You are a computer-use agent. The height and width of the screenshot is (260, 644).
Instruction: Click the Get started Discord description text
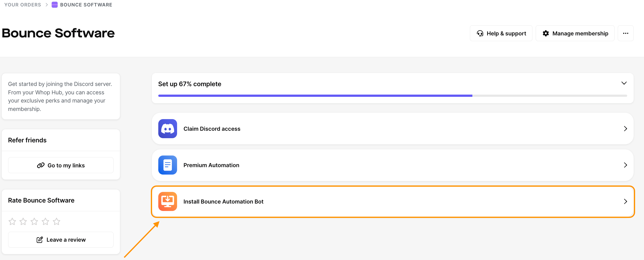click(60, 97)
